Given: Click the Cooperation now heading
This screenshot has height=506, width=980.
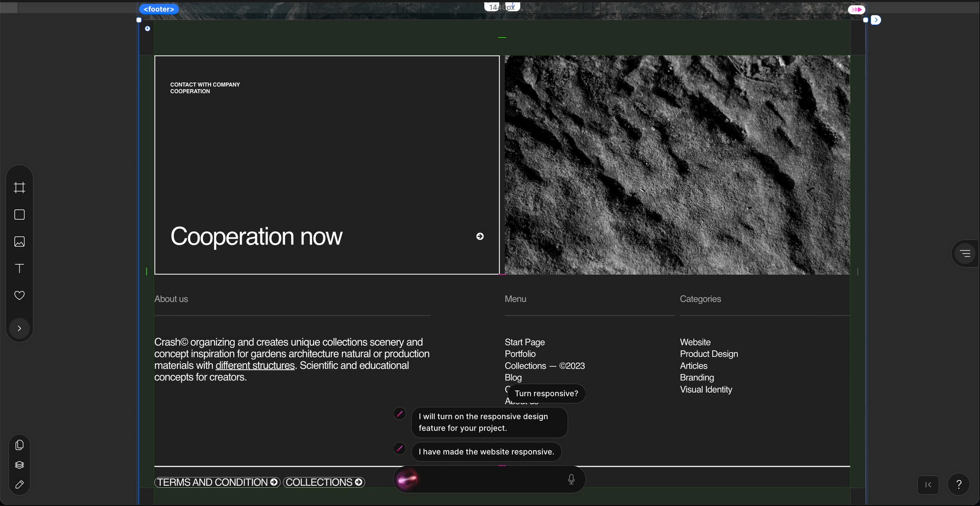Looking at the screenshot, I should click(256, 237).
